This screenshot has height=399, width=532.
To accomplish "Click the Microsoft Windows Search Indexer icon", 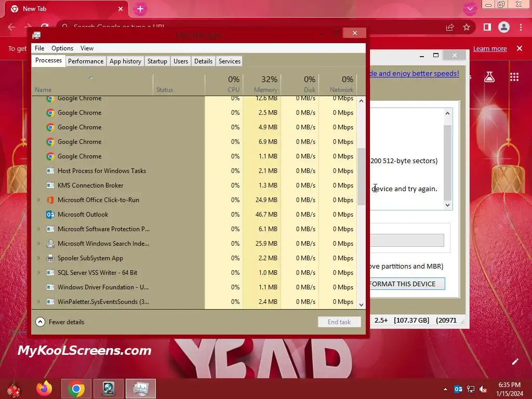I will [x=50, y=244].
